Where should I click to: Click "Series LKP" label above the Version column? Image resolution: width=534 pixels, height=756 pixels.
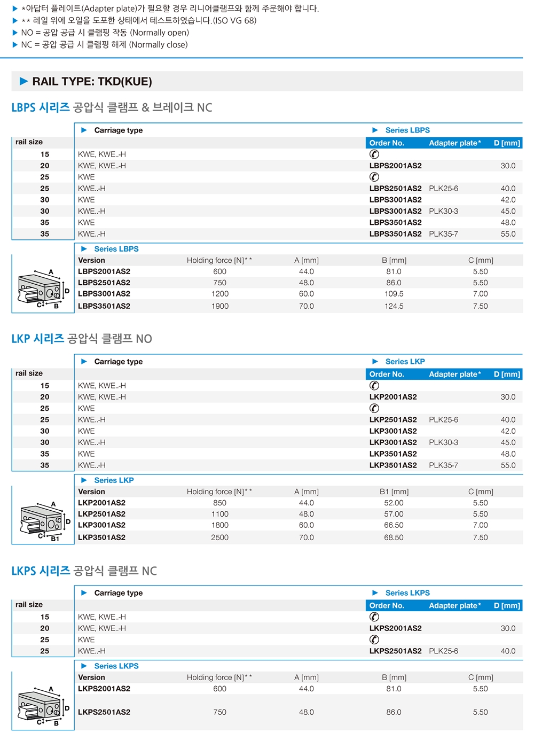click(x=114, y=480)
